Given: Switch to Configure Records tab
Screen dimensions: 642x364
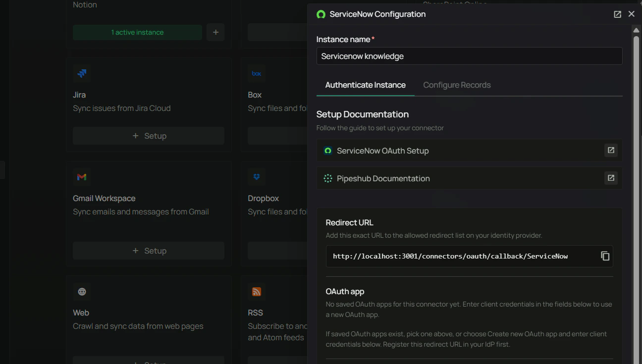Looking at the screenshot, I should (457, 85).
